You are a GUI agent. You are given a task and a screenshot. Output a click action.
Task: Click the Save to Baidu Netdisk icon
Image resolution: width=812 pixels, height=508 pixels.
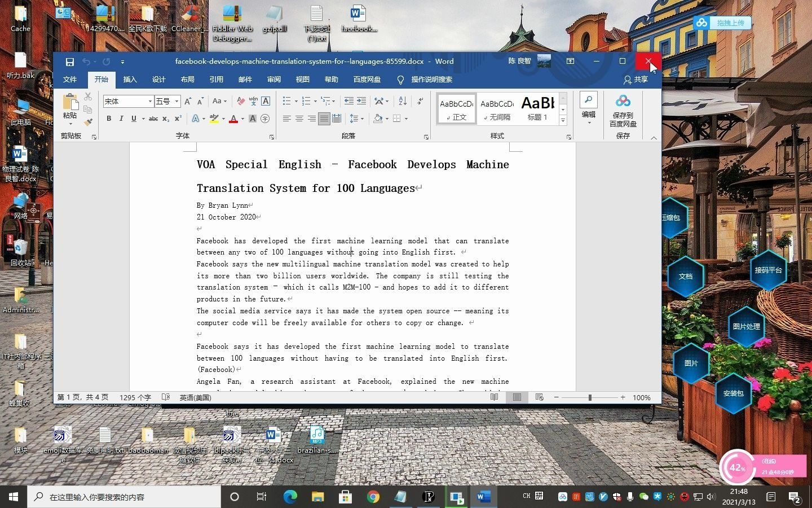623,111
